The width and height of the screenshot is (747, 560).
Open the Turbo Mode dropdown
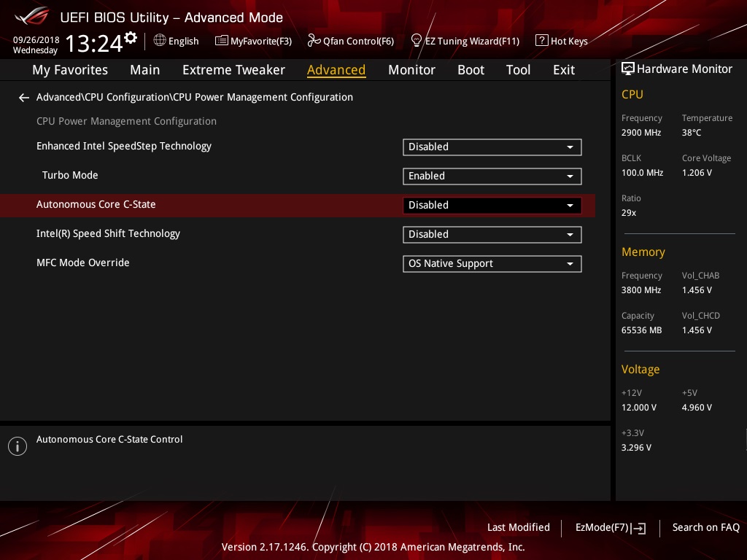[x=492, y=176]
